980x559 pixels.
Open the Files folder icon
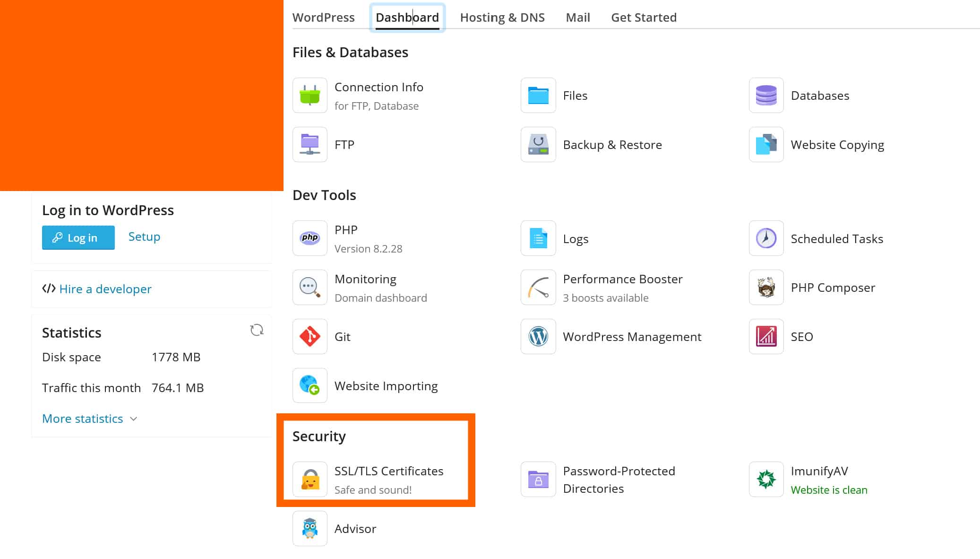538,96
